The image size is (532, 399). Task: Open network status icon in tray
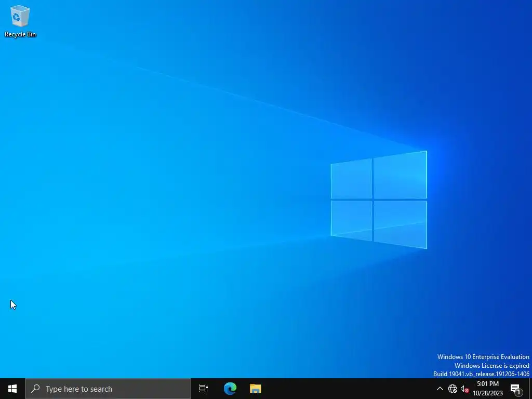453,389
